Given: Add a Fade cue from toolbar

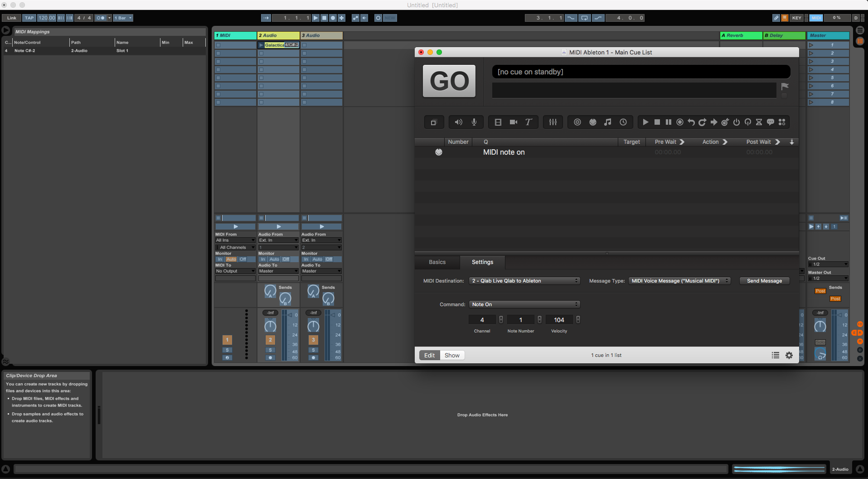Looking at the screenshot, I should [553, 122].
